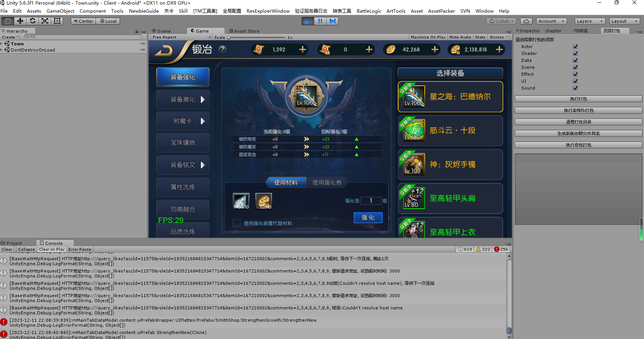The width and height of the screenshot is (644, 339).
Task: Open the Layers dropdown
Action: click(590, 21)
